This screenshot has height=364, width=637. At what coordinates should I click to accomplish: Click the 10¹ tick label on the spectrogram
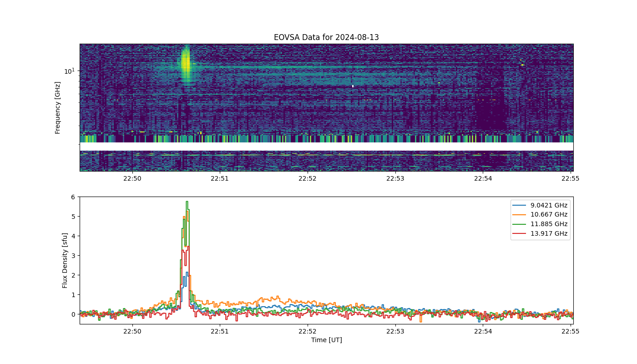coord(69,71)
